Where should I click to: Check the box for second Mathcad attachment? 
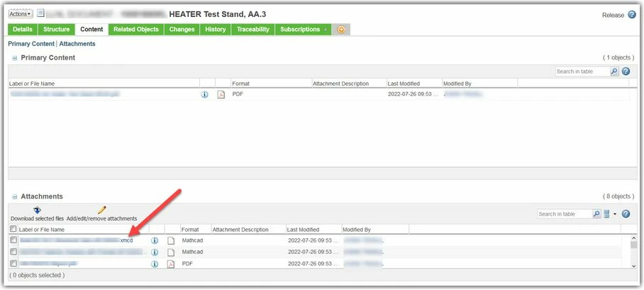[x=13, y=252]
